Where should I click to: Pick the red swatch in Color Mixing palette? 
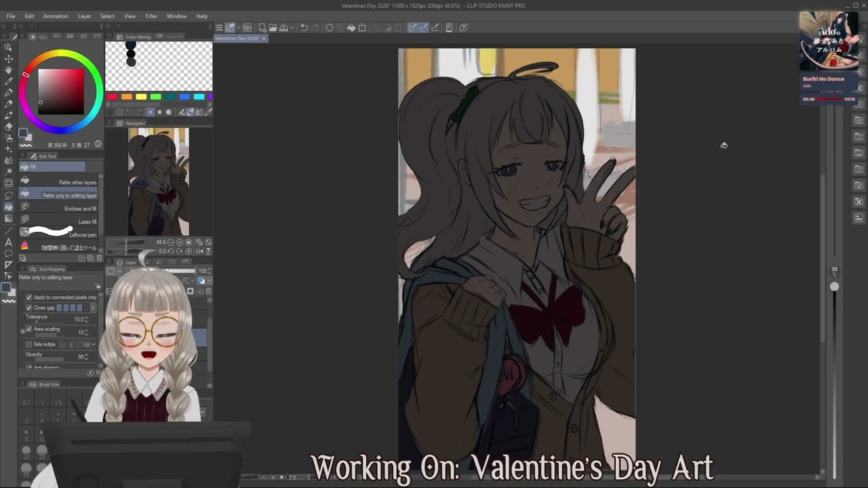[x=113, y=96]
